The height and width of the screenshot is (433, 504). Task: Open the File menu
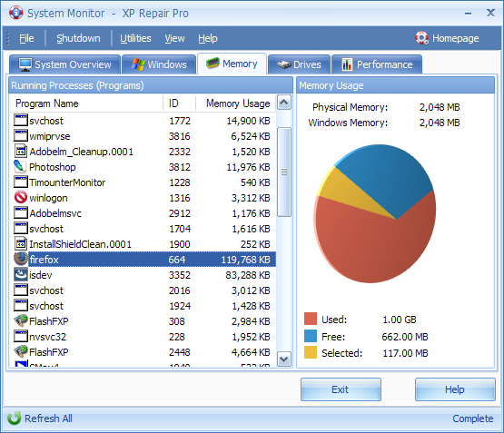(x=26, y=38)
